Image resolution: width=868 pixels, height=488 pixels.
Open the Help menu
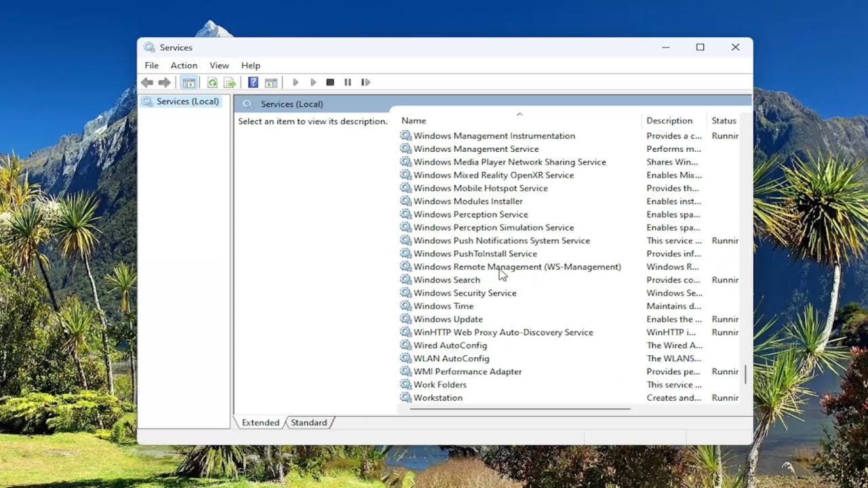250,66
